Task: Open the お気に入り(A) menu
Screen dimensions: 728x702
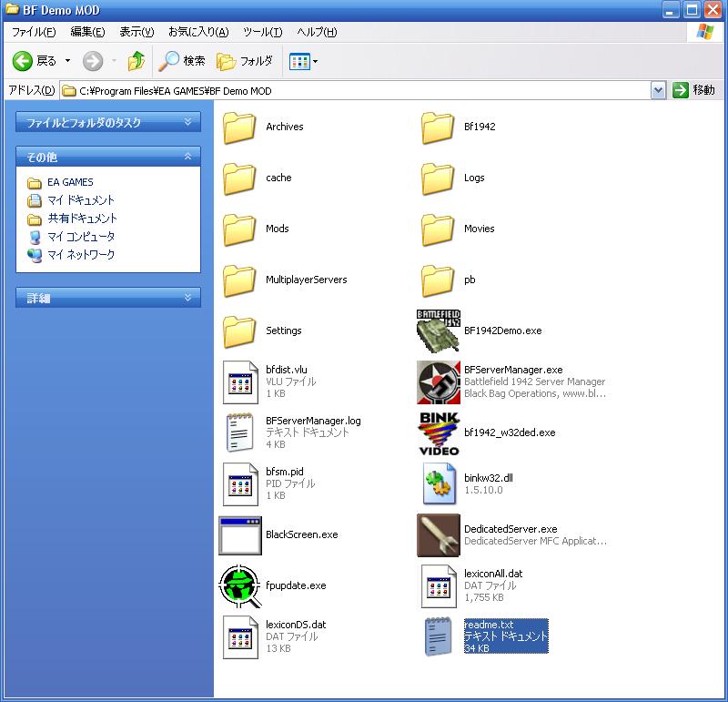Action: click(x=198, y=32)
